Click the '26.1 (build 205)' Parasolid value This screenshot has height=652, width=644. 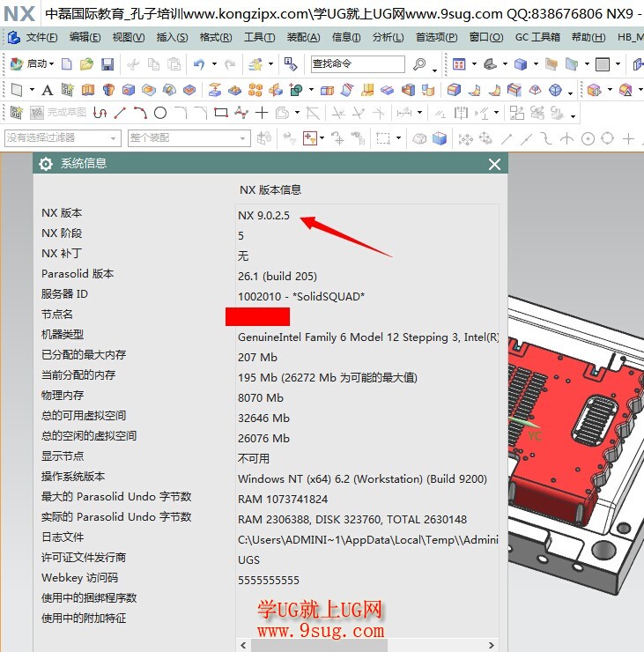(x=278, y=276)
